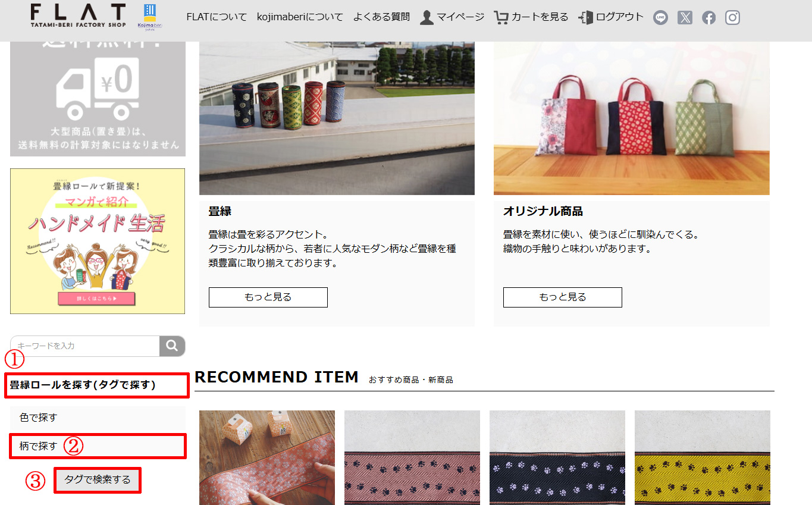Open よくある質問 menu item
The height and width of the screenshot is (505, 812).
(381, 17)
